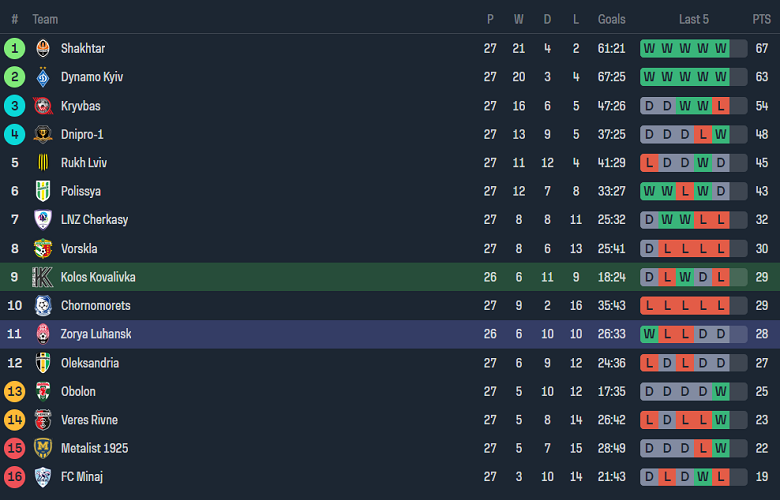Click the Vorskla club badge
Screen dimensions: 780x500
click(43, 249)
